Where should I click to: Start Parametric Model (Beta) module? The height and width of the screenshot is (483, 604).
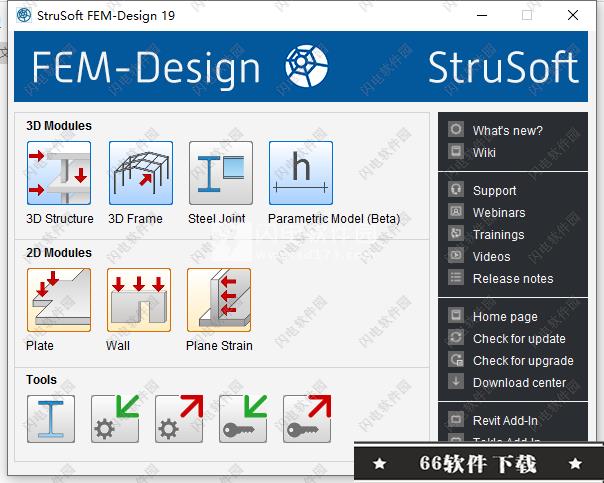301,173
